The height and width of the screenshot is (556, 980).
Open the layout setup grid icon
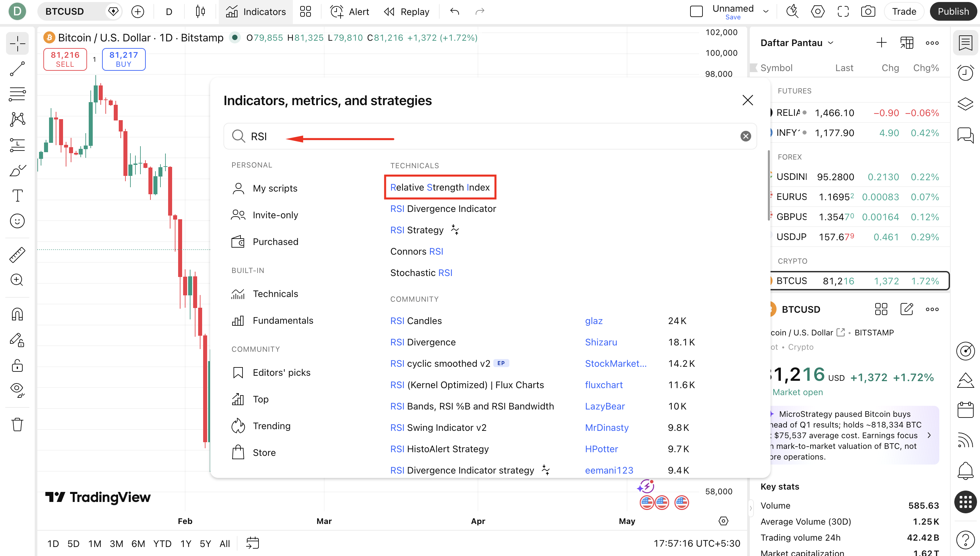click(305, 11)
